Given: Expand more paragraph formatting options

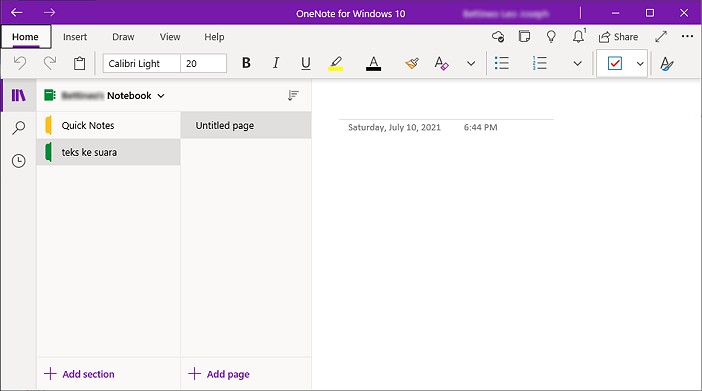Looking at the screenshot, I should click(x=578, y=64).
